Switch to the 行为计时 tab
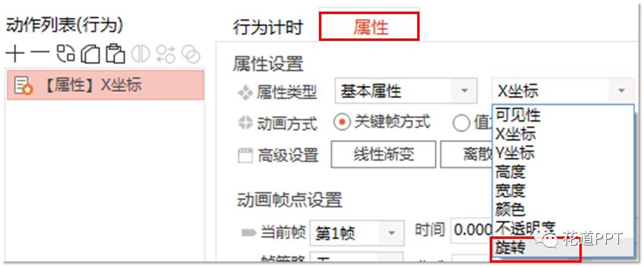644x267 pixels. point(268,27)
